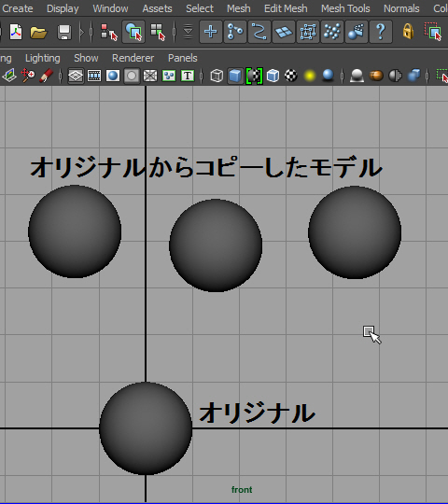
Task: Click the Open Scene folder icon
Action: (38, 32)
